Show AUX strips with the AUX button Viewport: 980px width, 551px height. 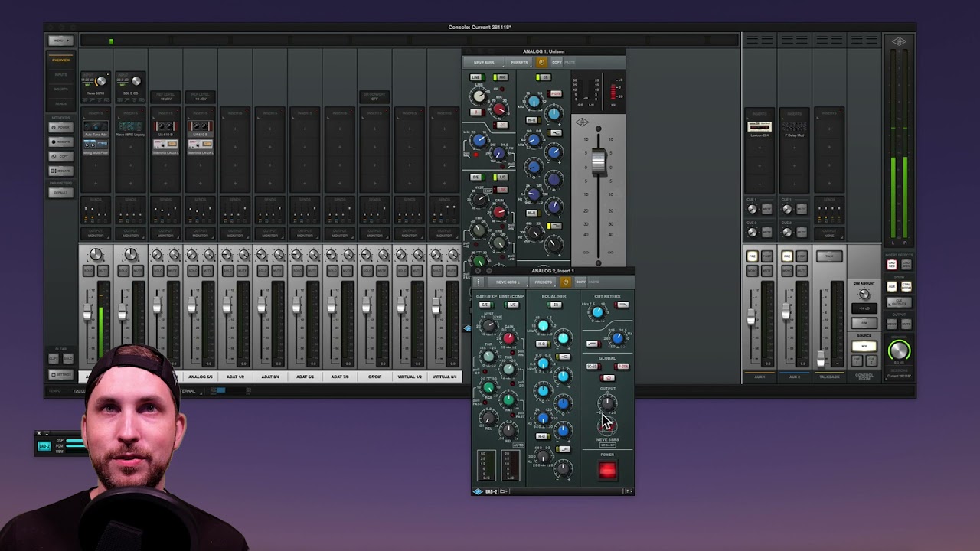click(x=892, y=286)
